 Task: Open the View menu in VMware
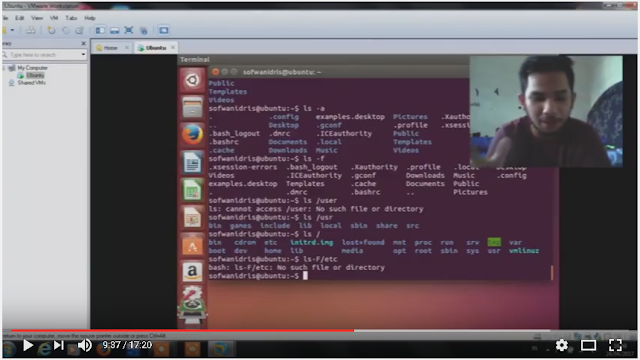[x=37, y=18]
